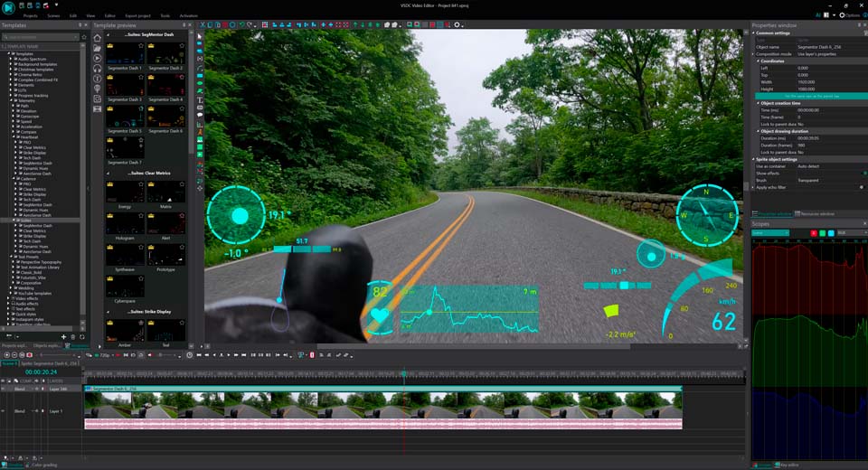Click the volume slider in timeline toolbar

pyautogui.click(x=166, y=355)
